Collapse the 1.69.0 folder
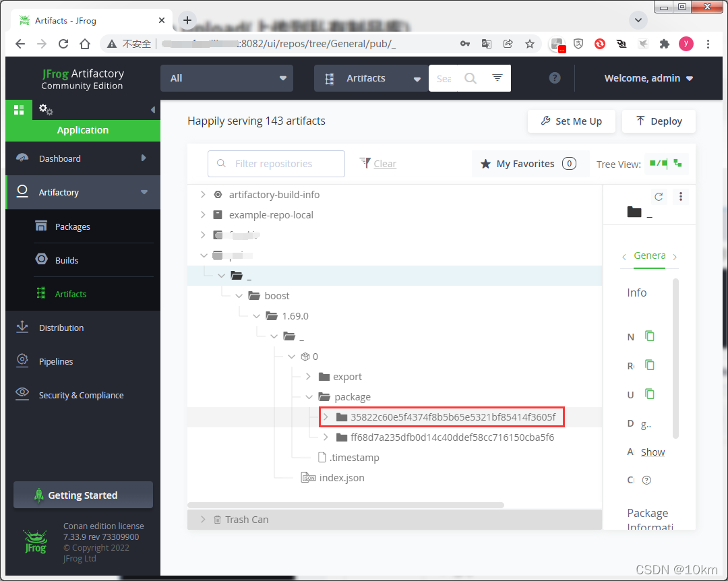This screenshot has height=581, width=728. click(257, 316)
